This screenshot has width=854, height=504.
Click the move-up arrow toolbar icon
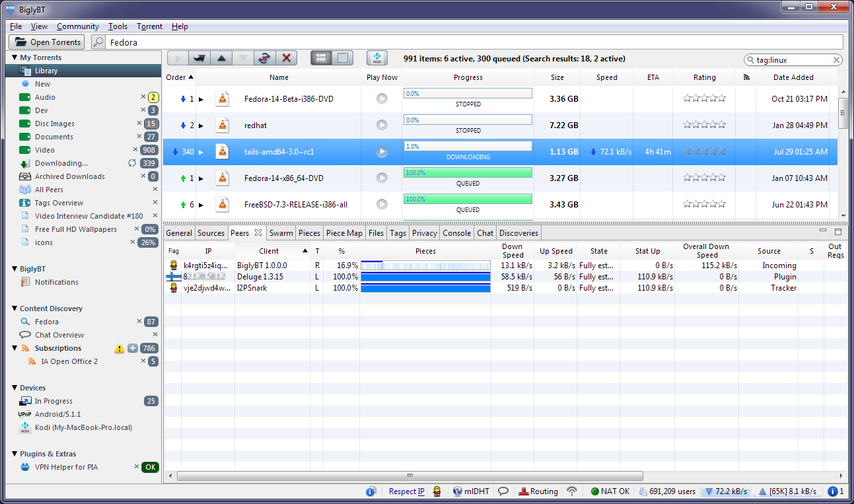coord(221,58)
